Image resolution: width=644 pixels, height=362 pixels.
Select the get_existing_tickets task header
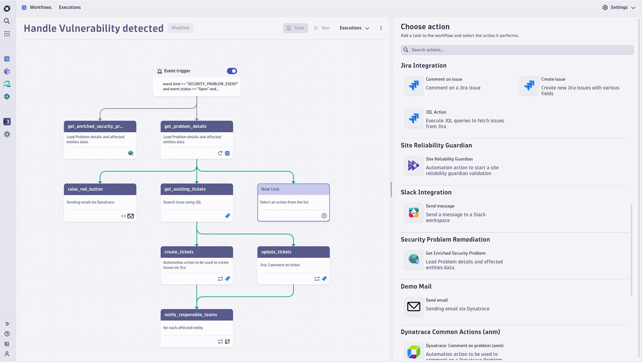(x=196, y=189)
